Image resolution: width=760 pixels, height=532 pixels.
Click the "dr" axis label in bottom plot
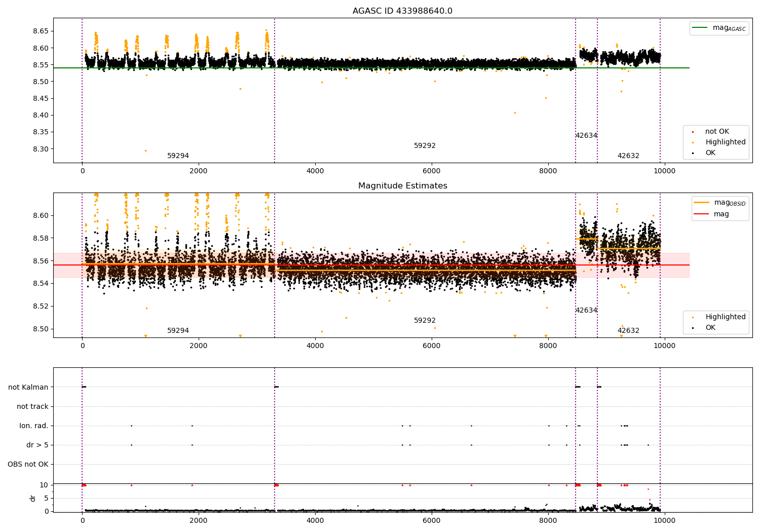(33, 498)
